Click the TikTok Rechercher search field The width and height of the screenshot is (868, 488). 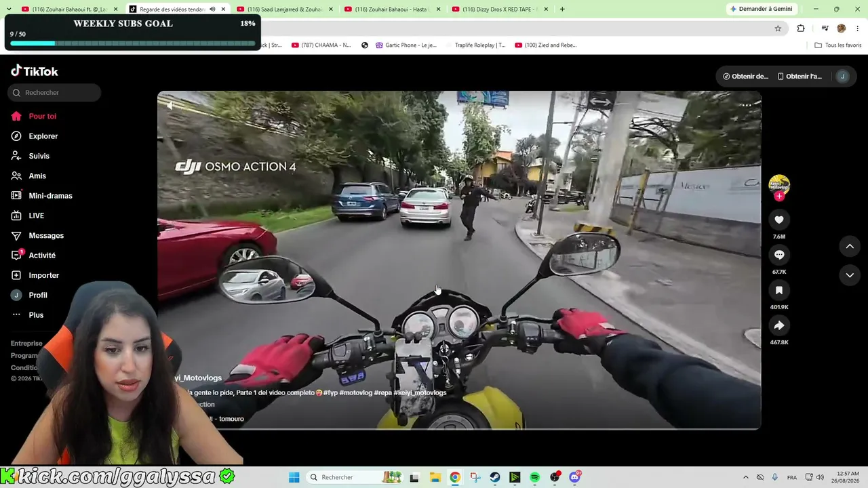(54, 92)
